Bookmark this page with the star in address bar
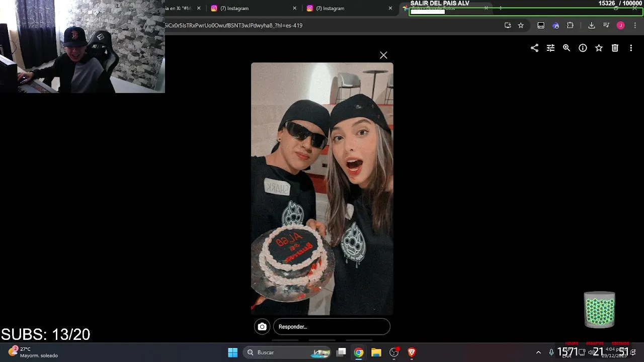This screenshot has height=362, width=644. 521,25
